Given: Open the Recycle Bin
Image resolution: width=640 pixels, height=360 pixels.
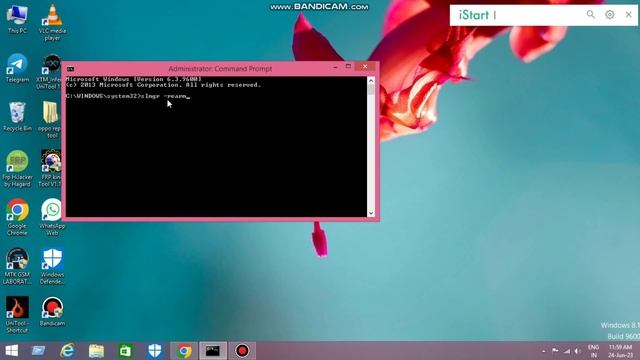Looking at the screenshot, I should [x=17, y=117].
